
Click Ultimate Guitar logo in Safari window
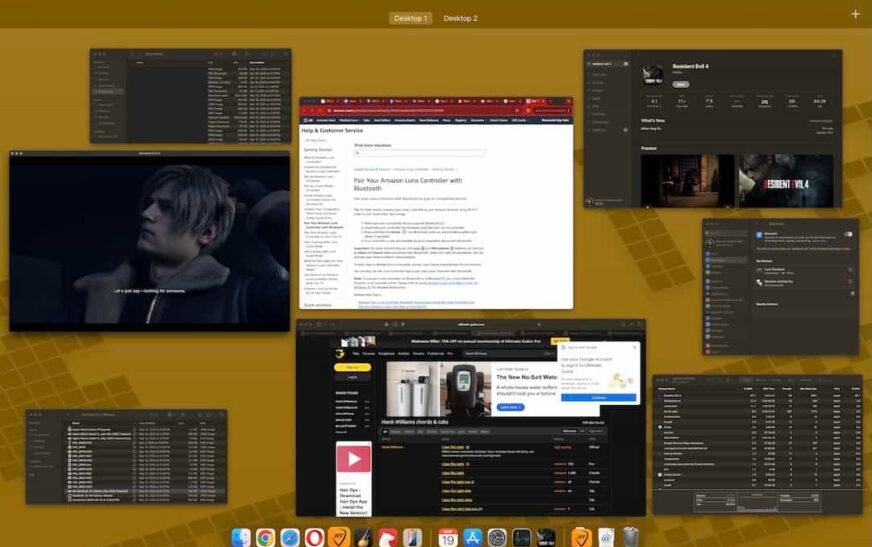coord(340,354)
